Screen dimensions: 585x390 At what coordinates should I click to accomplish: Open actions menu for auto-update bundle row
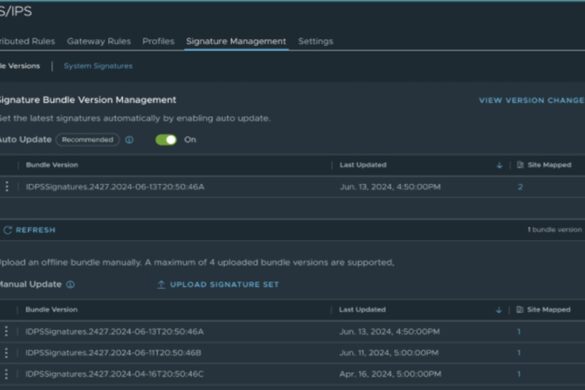click(x=7, y=187)
